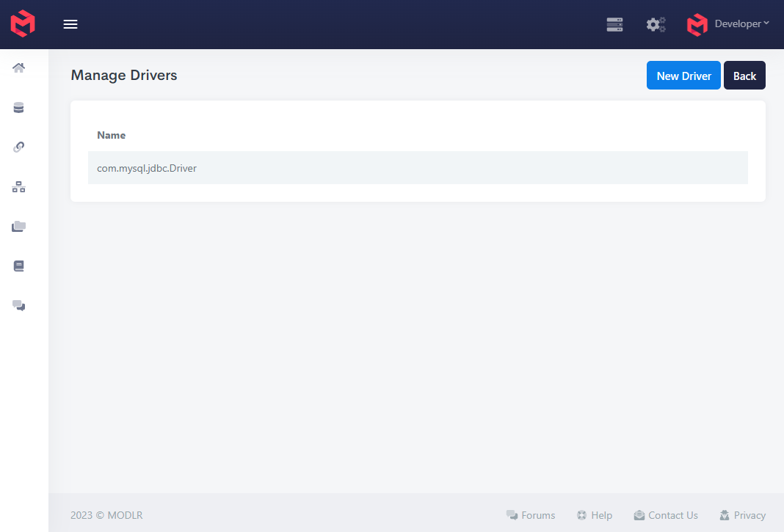The width and height of the screenshot is (784, 532).
Task: Click the red MODLR logo next to Developer
Action: 696,24
